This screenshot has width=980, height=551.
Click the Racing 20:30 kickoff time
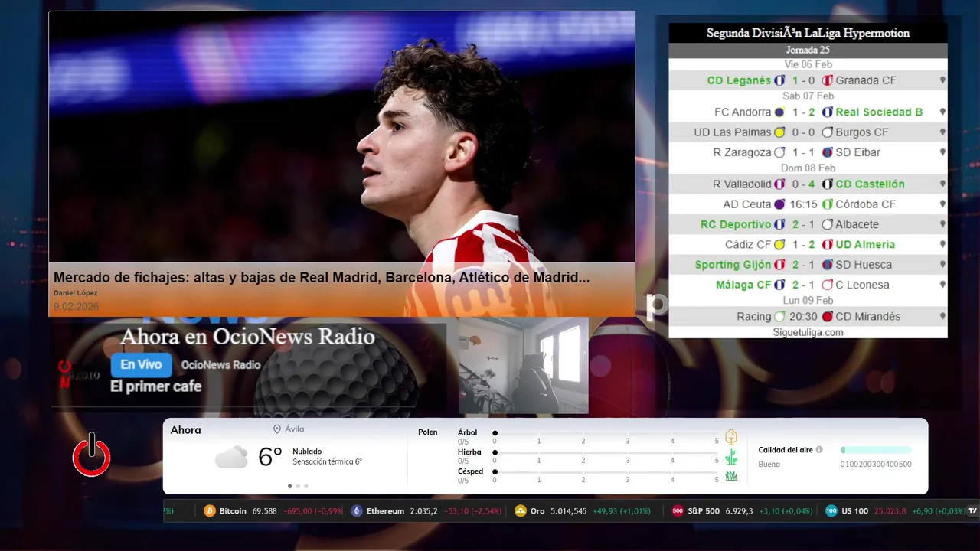pos(803,317)
